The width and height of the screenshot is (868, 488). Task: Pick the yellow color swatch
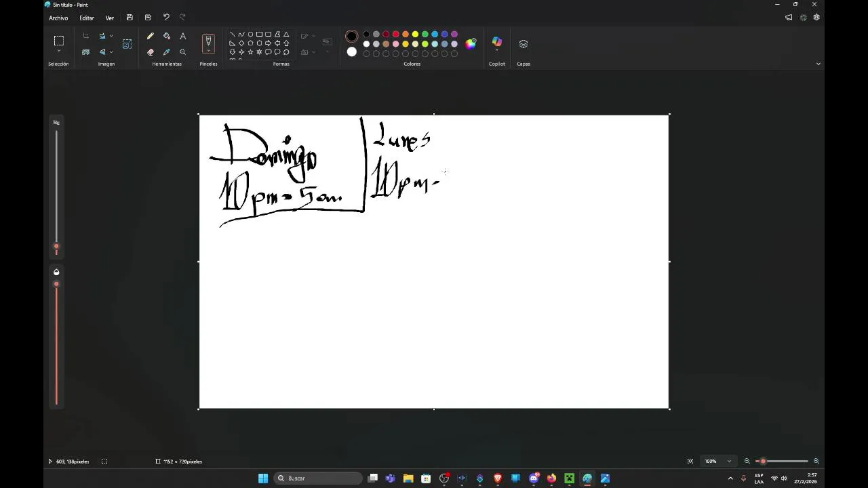point(415,34)
